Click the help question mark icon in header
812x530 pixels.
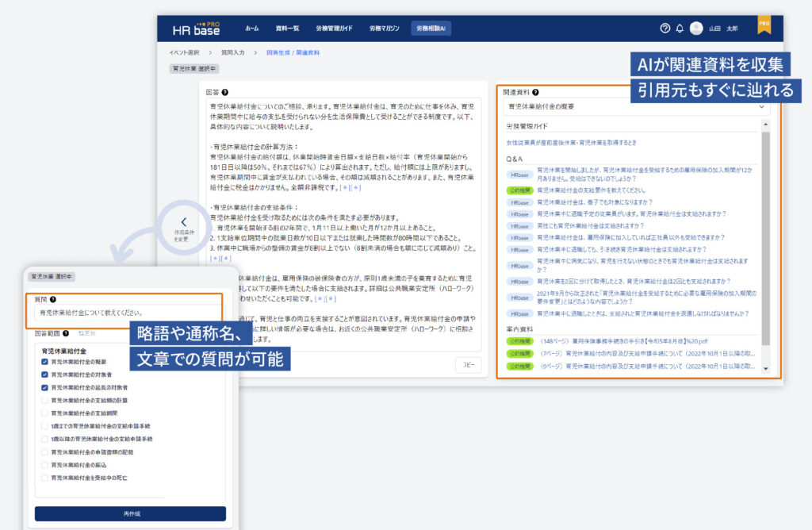pos(665,29)
